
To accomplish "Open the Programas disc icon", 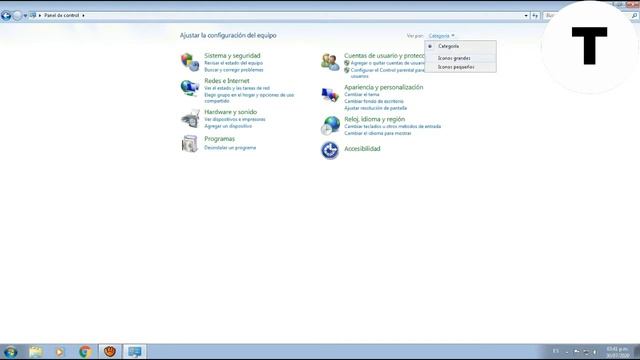I will (x=190, y=144).
